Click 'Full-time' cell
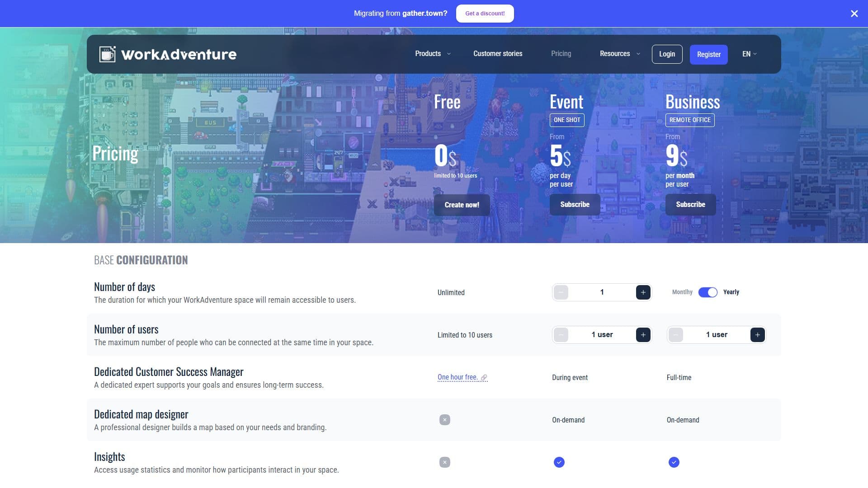 click(679, 378)
